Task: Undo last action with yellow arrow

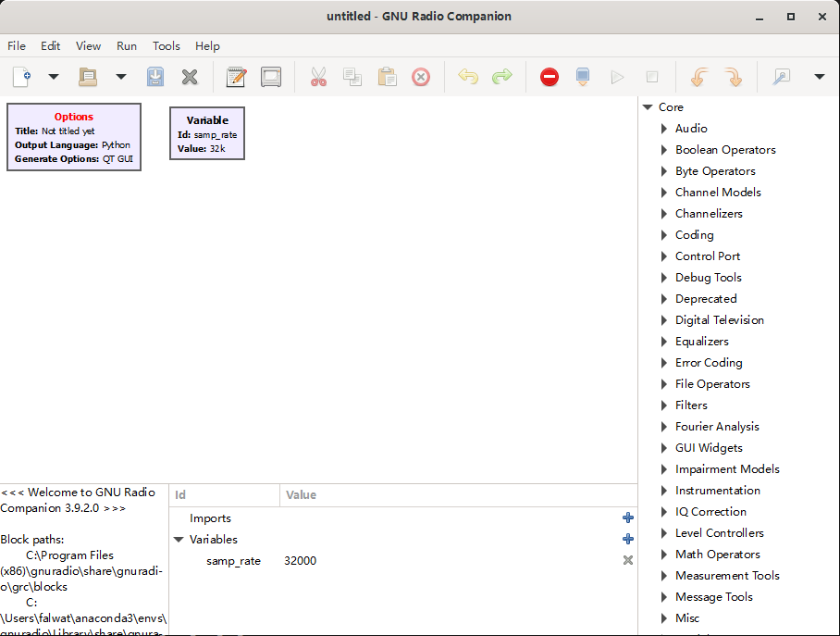Action: (x=468, y=77)
